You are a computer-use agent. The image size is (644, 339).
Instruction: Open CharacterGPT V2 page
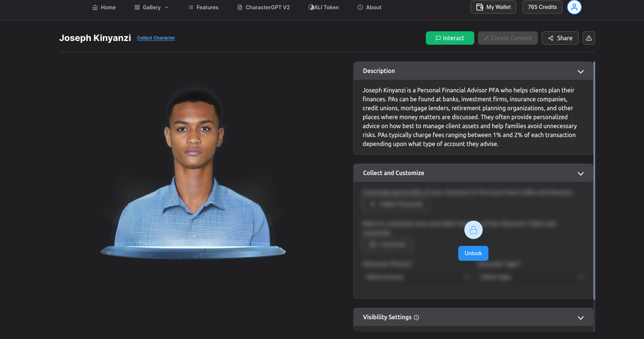(264, 7)
